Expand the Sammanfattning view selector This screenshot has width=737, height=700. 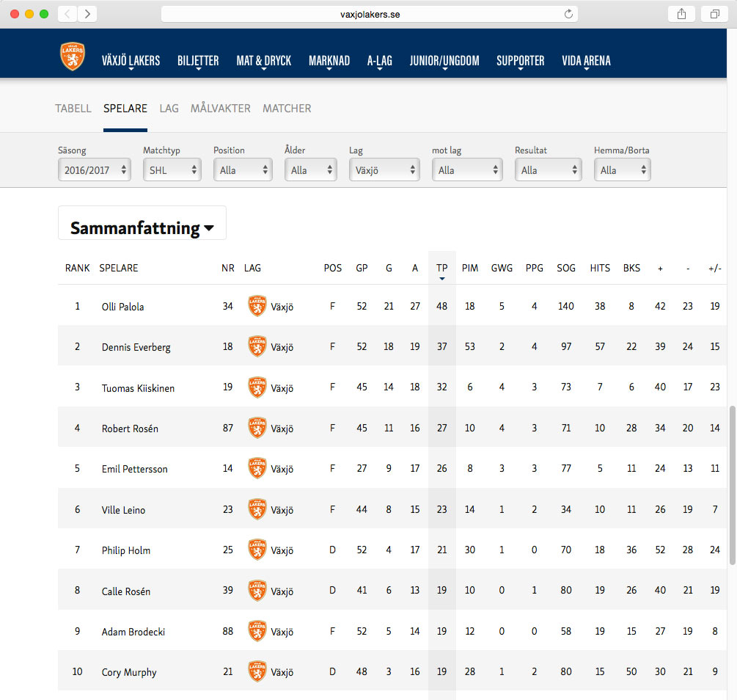point(142,228)
